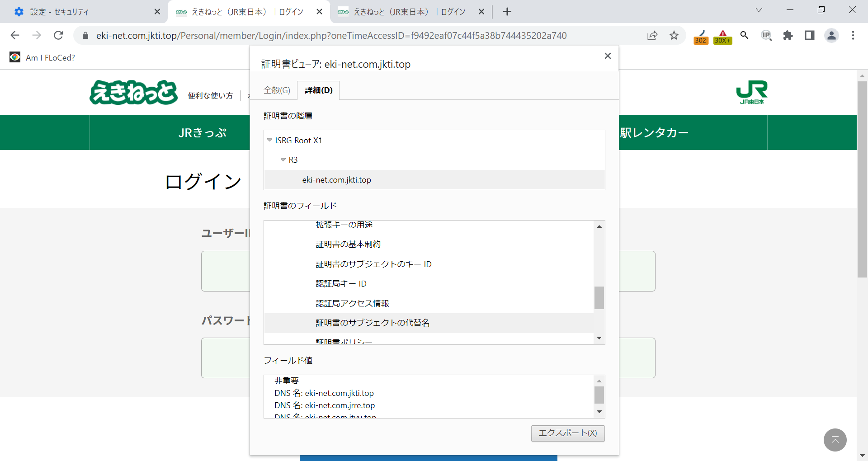The height and width of the screenshot is (461, 868).
Task: Open the 駅レンタカー navigation item
Action: 654,132
